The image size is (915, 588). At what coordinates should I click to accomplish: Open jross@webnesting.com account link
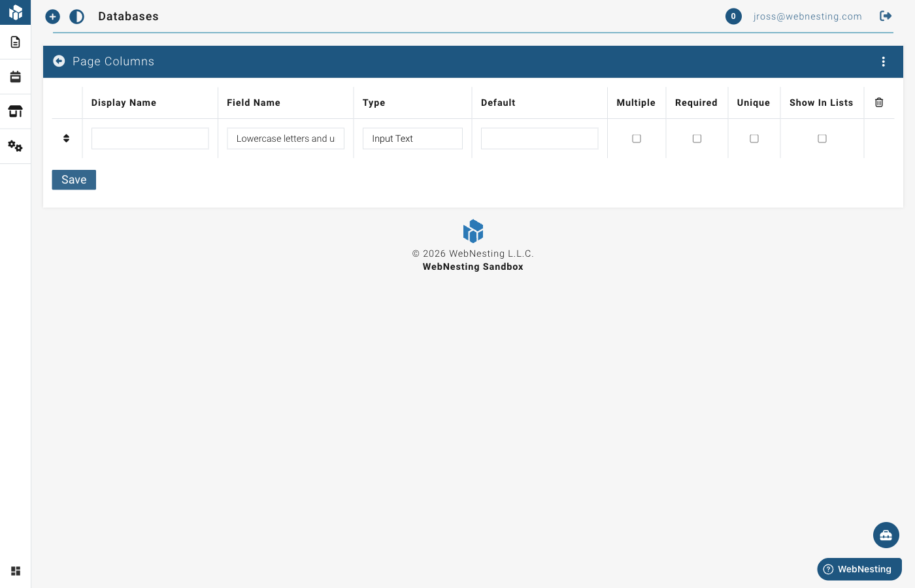click(x=808, y=16)
